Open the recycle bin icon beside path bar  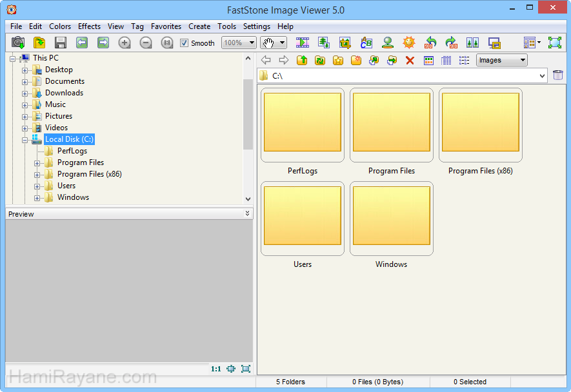(x=558, y=75)
